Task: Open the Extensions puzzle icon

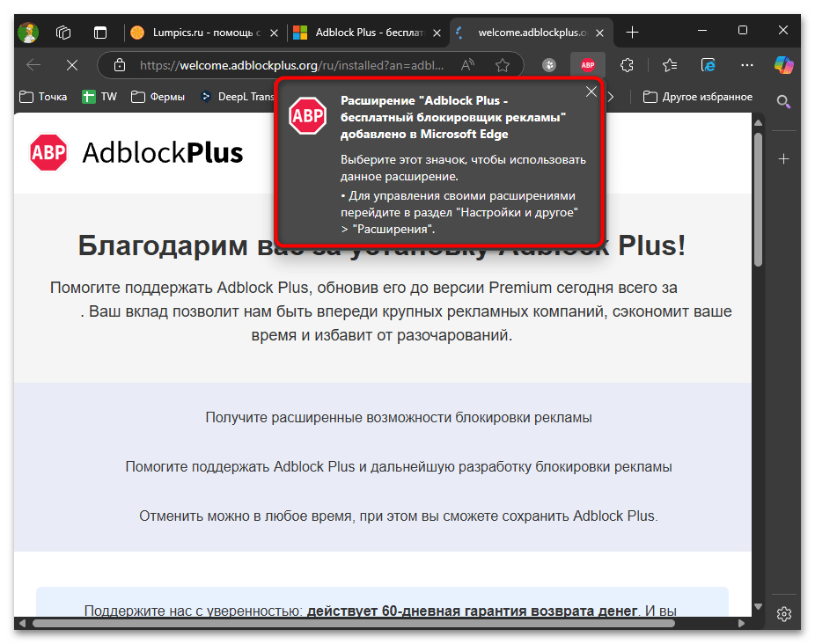Action: [628, 65]
